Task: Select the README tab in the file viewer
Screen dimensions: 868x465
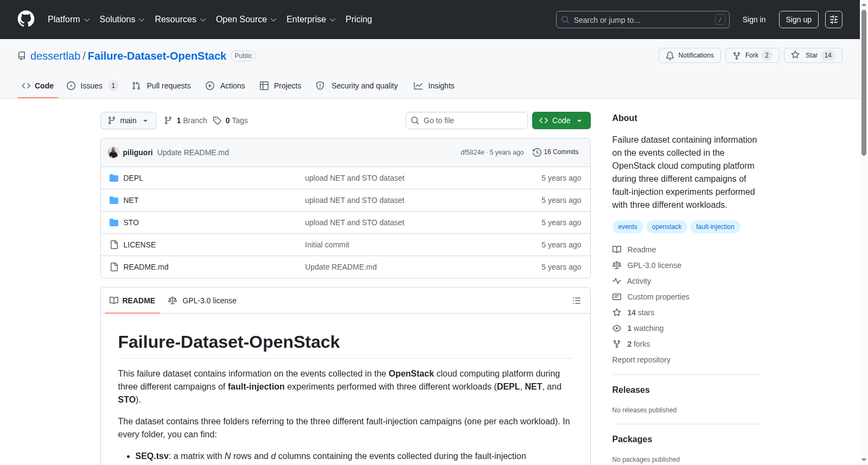Action: point(132,301)
